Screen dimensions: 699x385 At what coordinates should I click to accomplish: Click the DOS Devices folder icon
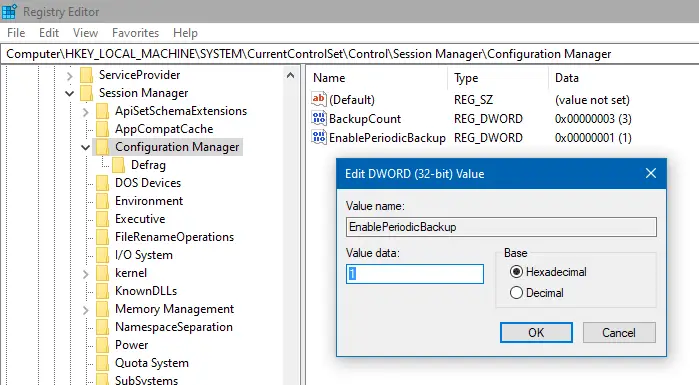(103, 183)
